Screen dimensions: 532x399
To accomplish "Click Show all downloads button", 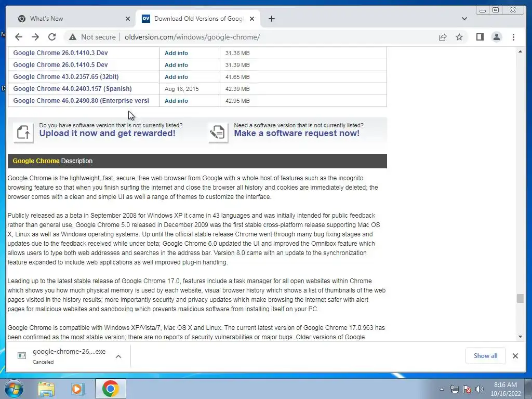I will (486, 355).
